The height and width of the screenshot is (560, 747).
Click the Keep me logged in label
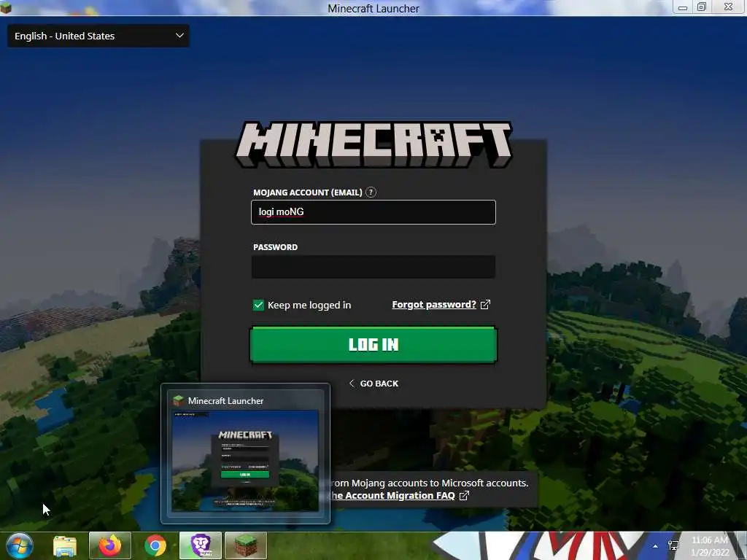[x=309, y=305]
